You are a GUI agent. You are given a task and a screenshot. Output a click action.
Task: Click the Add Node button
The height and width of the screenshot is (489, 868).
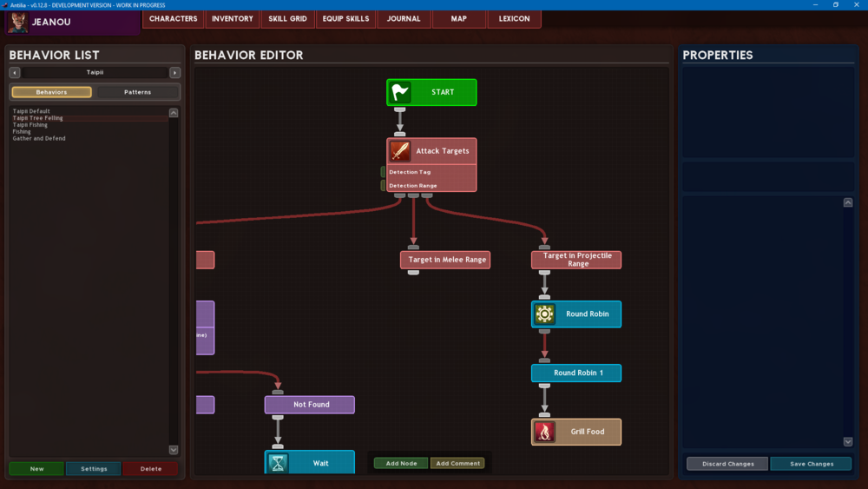(401, 463)
